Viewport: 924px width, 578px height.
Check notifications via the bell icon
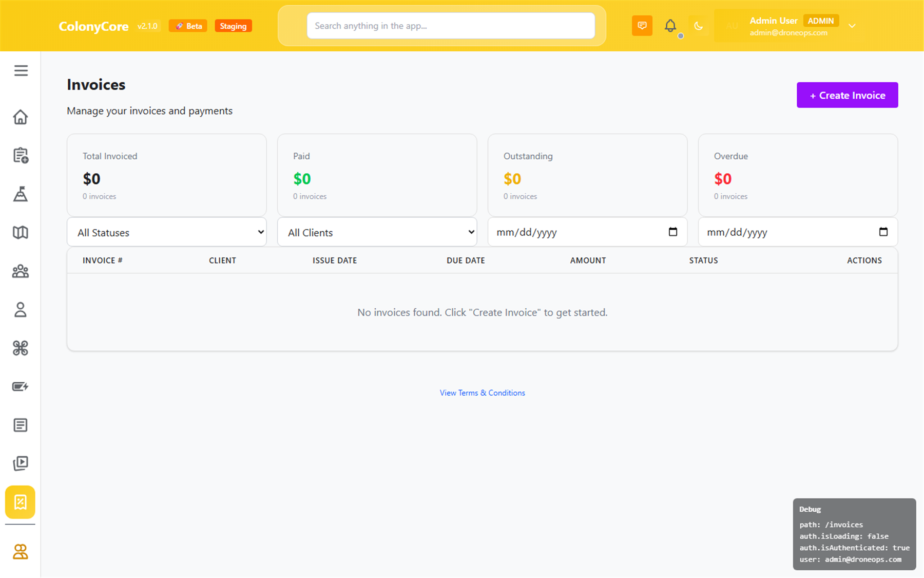pyautogui.click(x=670, y=26)
